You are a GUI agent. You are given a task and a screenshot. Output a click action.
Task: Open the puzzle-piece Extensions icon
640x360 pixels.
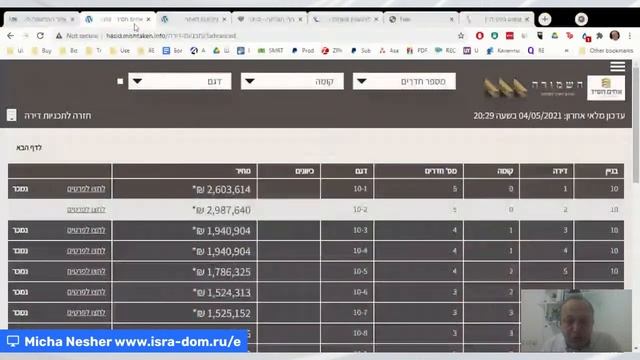pyautogui.click(x=600, y=36)
